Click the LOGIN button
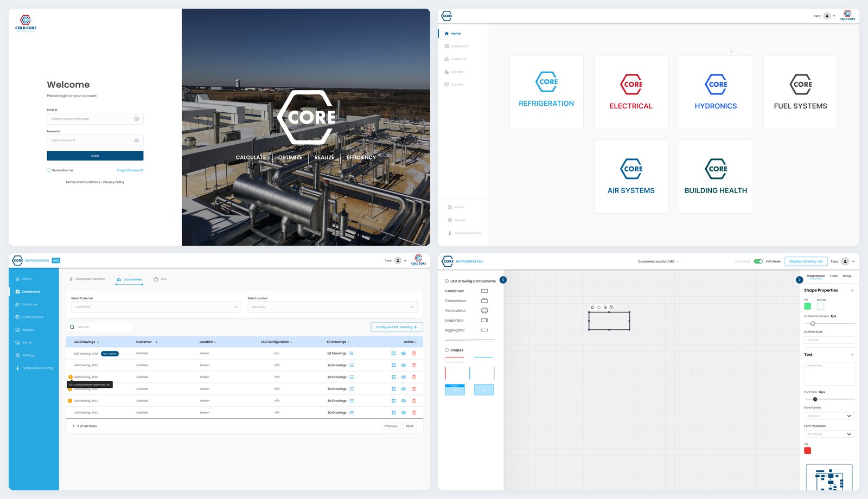 point(95,156)
